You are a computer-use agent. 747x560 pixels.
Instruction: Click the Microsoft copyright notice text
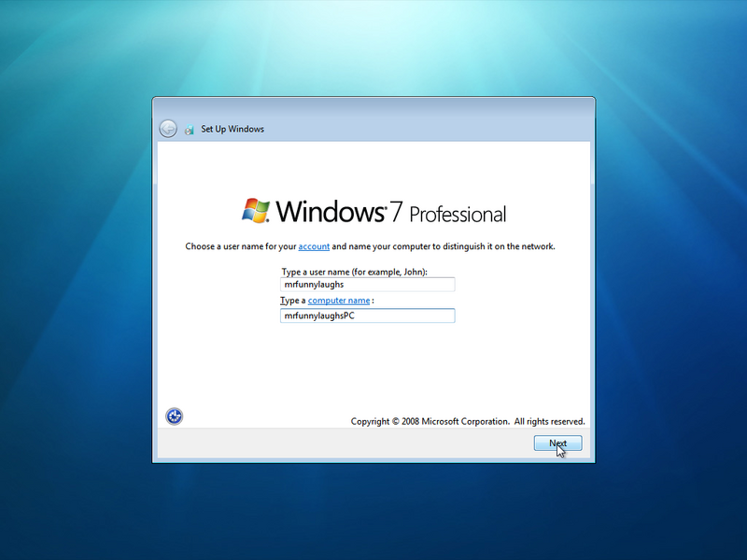tap(468, 422)
